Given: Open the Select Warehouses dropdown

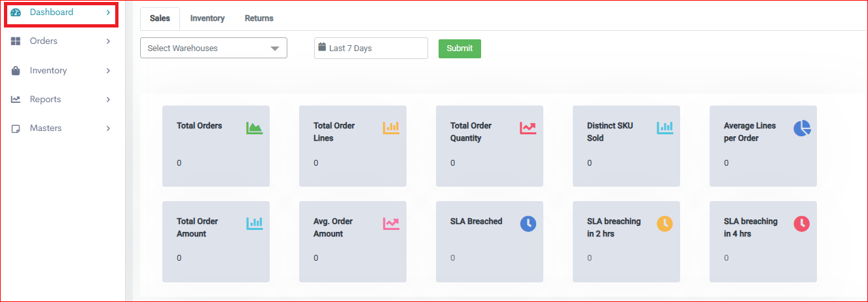Looking at the screenshot, I should [213, 48].
